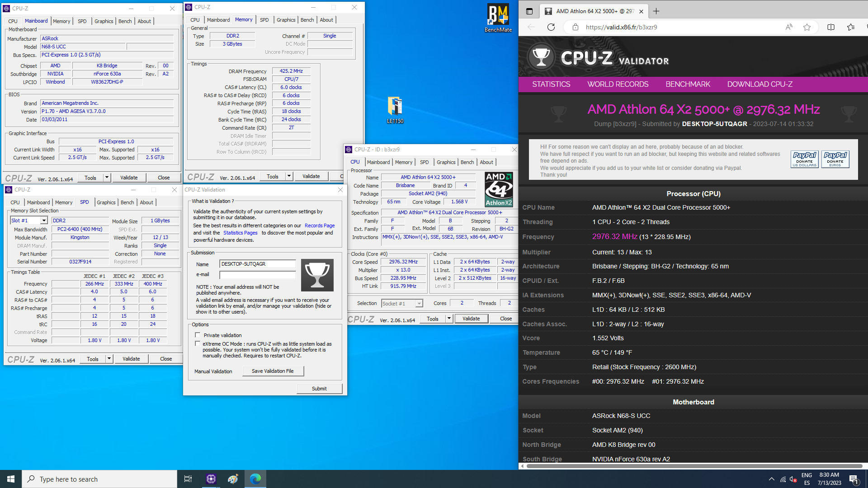Click browser back arrow
This screenshot has height=488, width=868.
531,27
